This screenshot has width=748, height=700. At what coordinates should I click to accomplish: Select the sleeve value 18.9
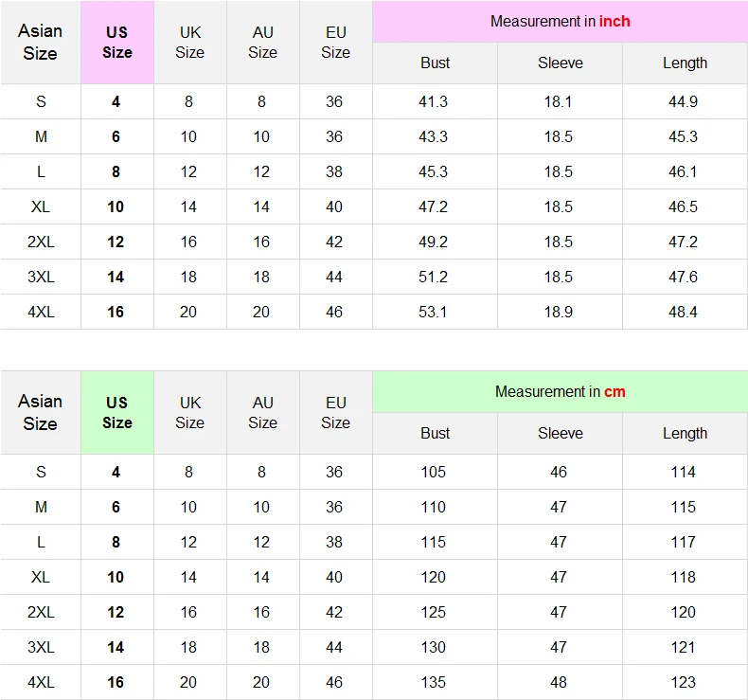[558, 312]
